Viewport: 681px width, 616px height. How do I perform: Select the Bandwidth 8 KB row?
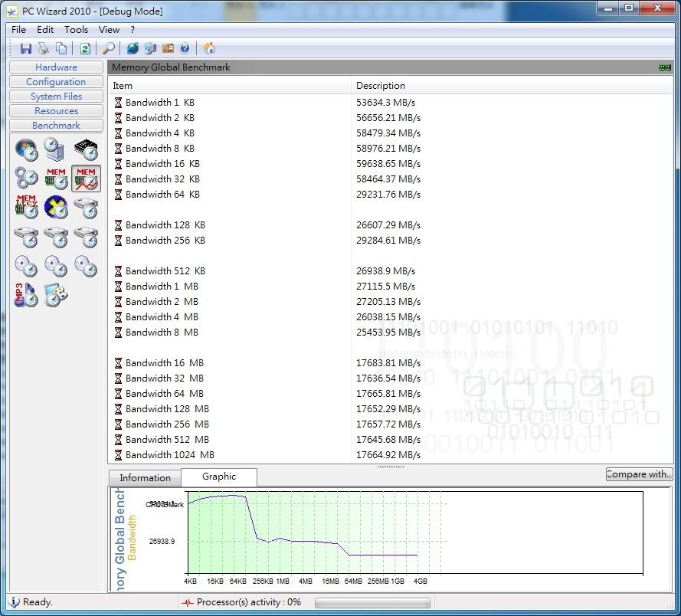coord(390,149)
